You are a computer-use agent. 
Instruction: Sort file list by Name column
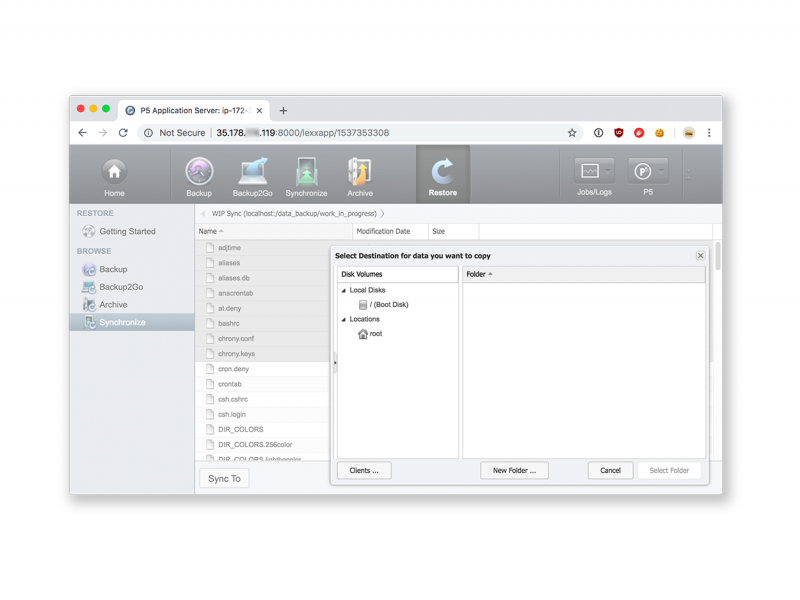click(x=273, y=231)
